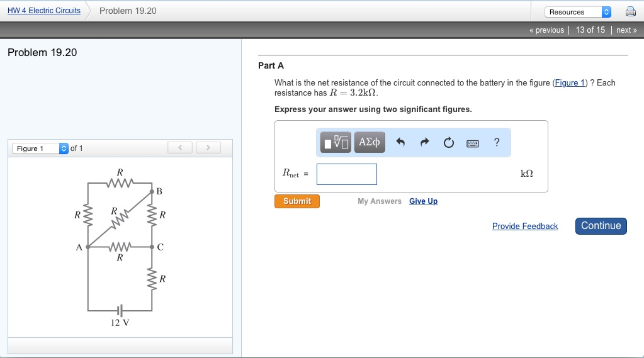
Task: Go to next problem link
Action: [x=626, y=30]
